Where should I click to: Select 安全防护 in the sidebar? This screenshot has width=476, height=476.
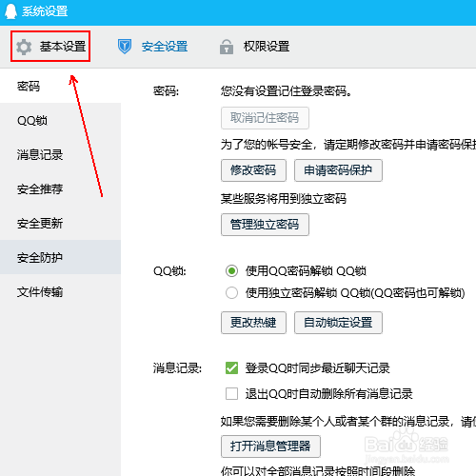coord(60,257)
